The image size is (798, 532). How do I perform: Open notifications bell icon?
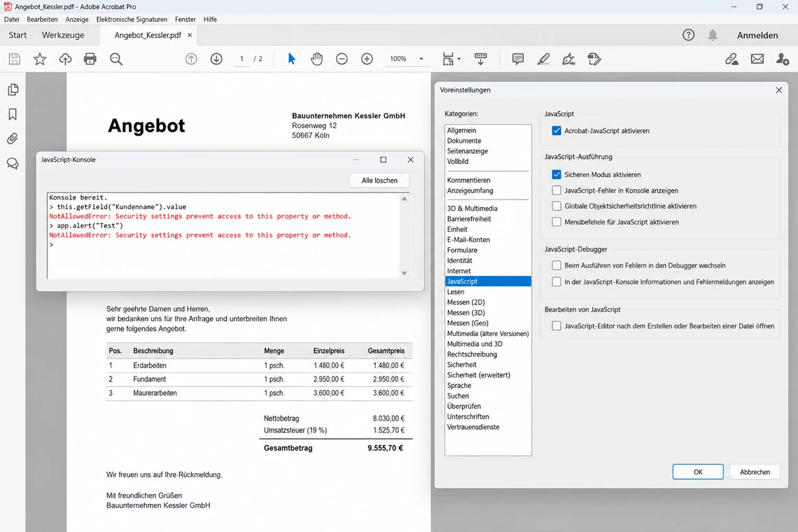pyautogui.click(x=713, y=34)
